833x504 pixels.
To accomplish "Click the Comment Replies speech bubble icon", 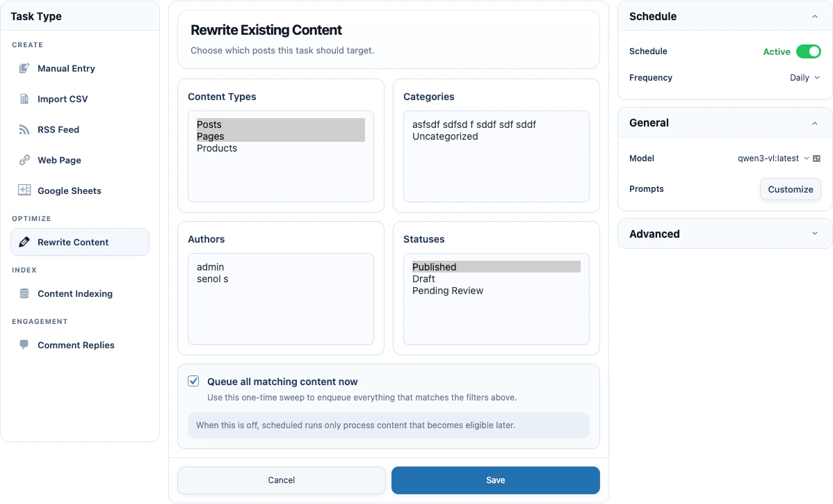I will pos(24,345).
